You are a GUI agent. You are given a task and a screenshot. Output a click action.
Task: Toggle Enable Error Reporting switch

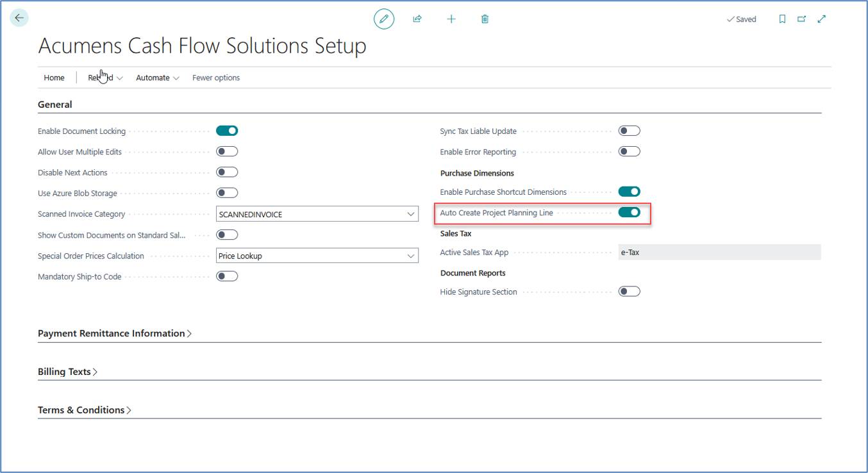click(629, 151)
